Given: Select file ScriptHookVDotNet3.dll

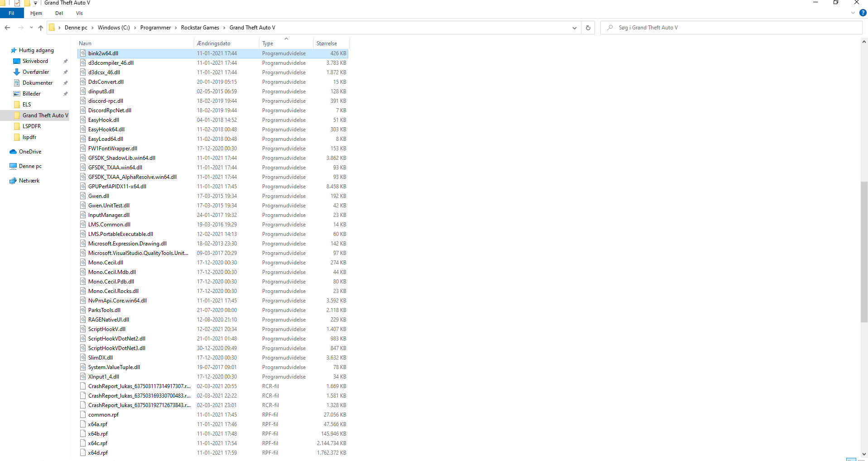Looking at the screenshot, I should pos(213,348).
